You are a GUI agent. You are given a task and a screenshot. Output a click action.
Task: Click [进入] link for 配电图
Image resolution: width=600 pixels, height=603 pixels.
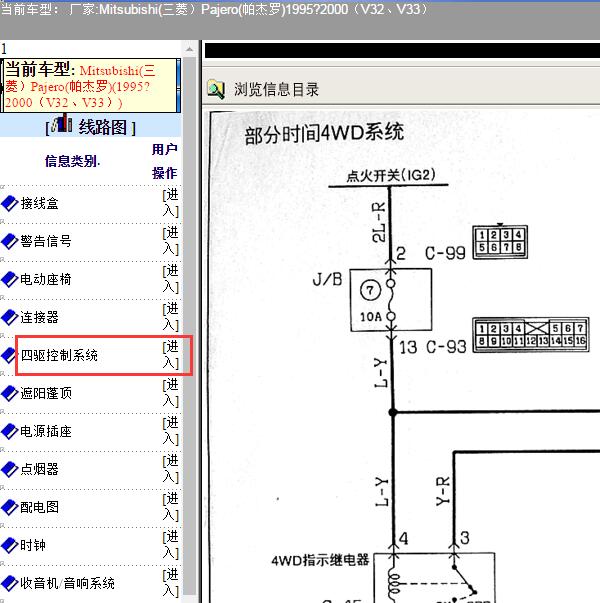[x=171, y=507]
